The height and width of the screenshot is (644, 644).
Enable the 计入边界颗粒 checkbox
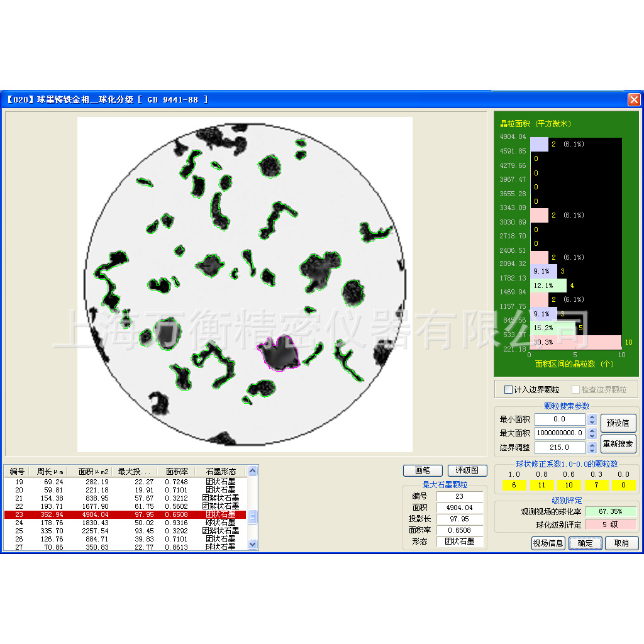[x=509, y=390]
